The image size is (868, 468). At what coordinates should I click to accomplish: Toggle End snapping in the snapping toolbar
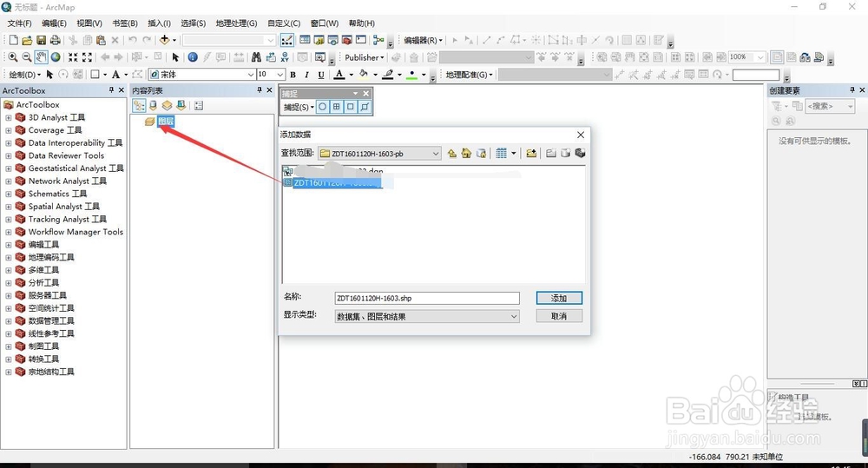point(337,107)
